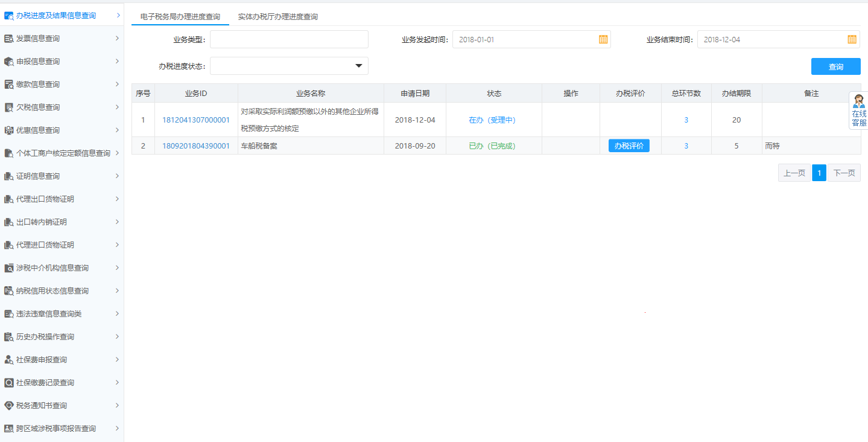Click the 社保费申报查询 sidebar icon
The width and height of the screenshot is (868, 442).
[x=9, y=360]
